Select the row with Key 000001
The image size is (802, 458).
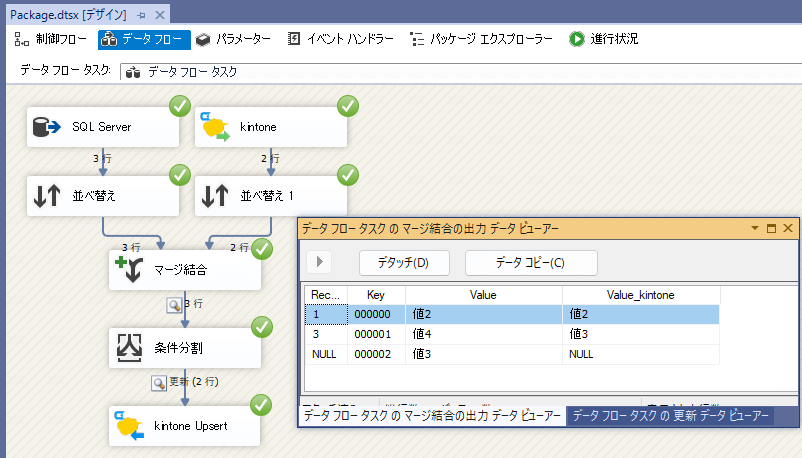click(376, 334)
